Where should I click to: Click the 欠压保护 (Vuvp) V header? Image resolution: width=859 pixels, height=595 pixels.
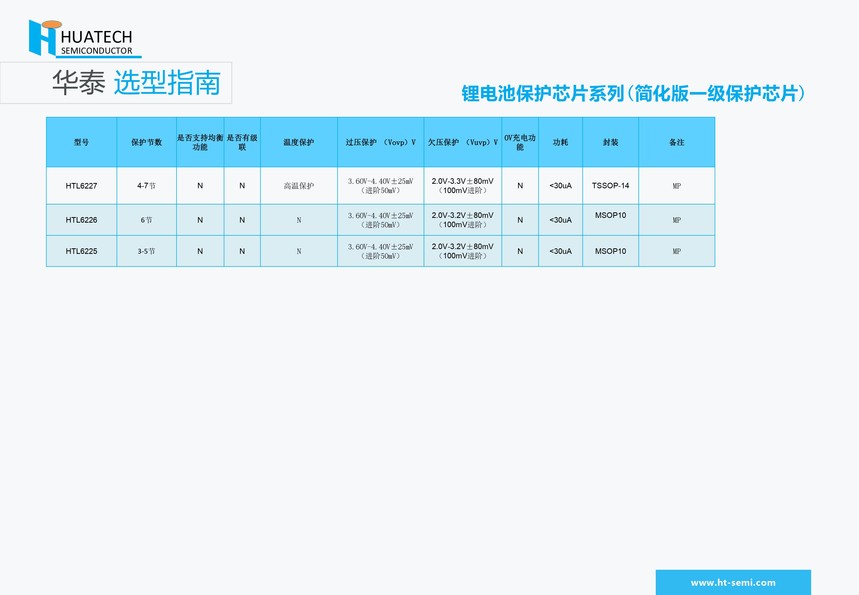(x=463, y=142)
